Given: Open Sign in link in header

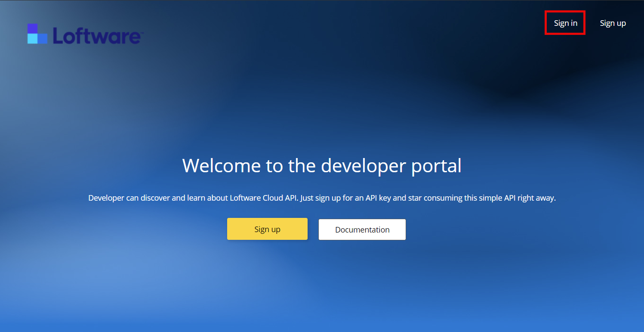Looking at the screenshot, I should [565, 23].
